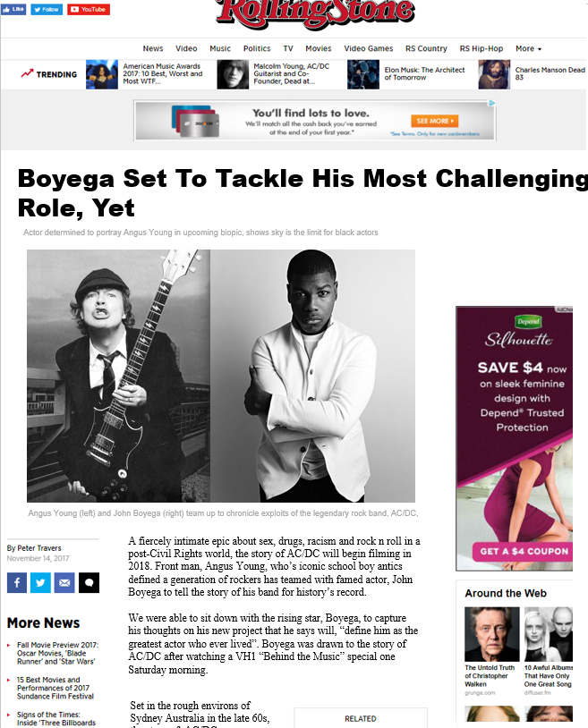588x728 pixels.
Task: Click Rolling Stone logo at top
Action: [x=315, y=13]
